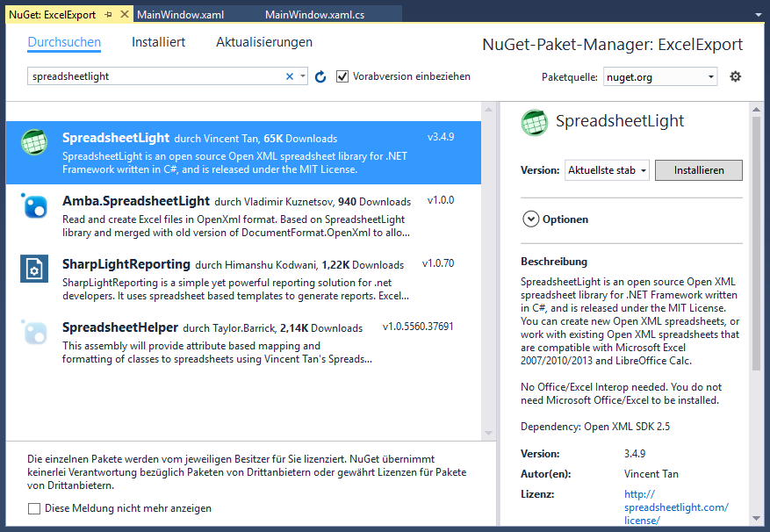Click the SpreadsheetHelper package icon
Image resolution: width=770 pixels, height=532 pixels.
click(33, 333)
